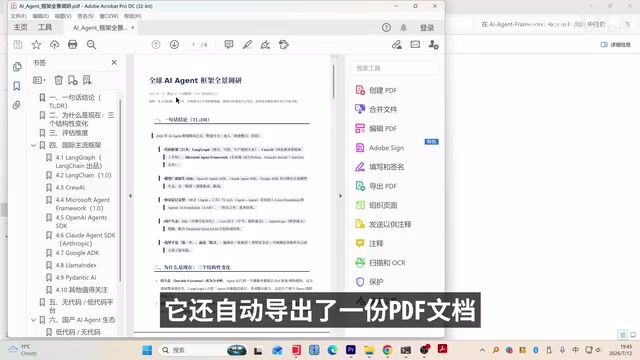Open the 窗口 menu

(109, 16)
